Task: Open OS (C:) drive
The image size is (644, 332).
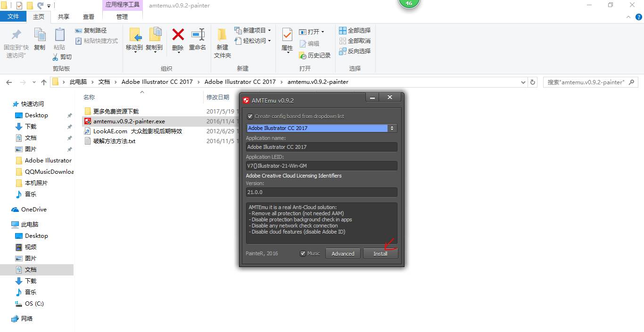Action: (x=34, y=304)
